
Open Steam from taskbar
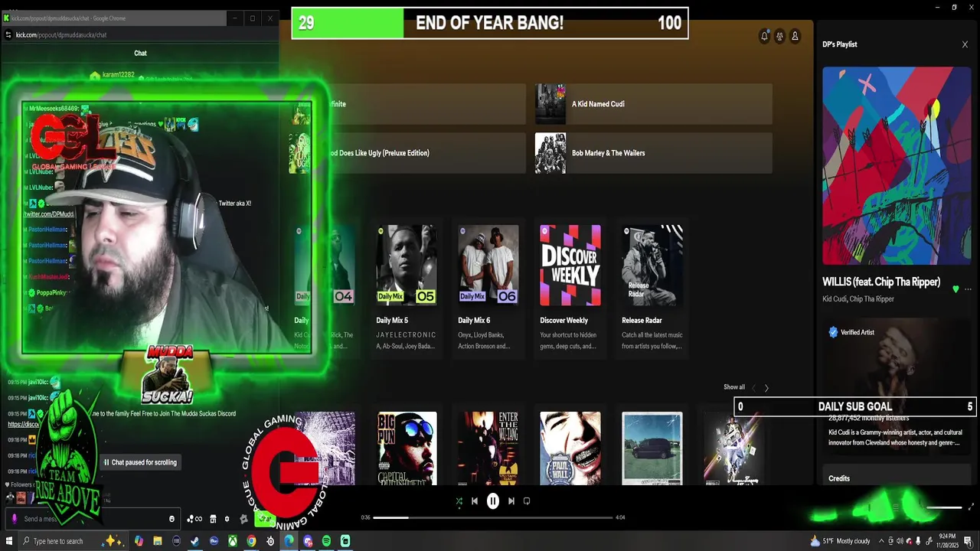coord(195,541)
